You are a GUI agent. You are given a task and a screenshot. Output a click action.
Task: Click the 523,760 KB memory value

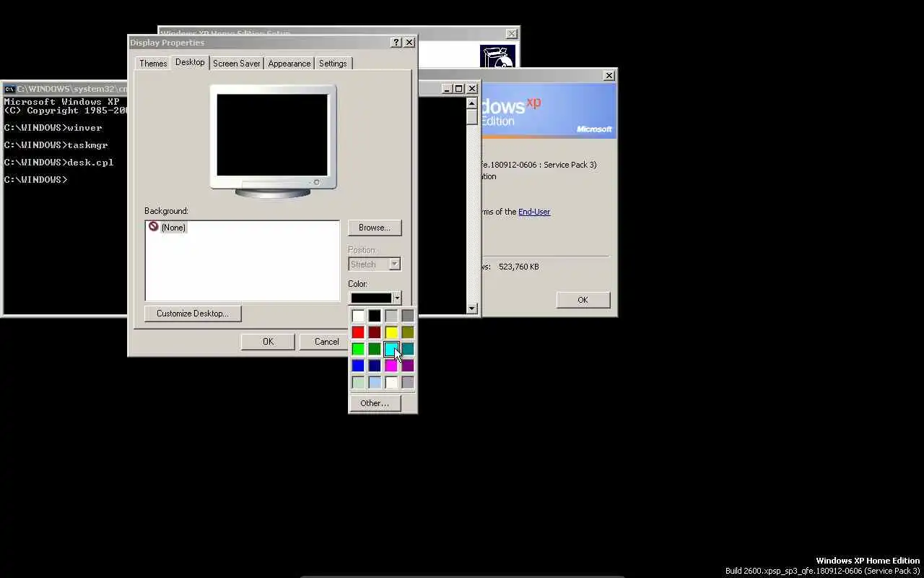(519, 267)
